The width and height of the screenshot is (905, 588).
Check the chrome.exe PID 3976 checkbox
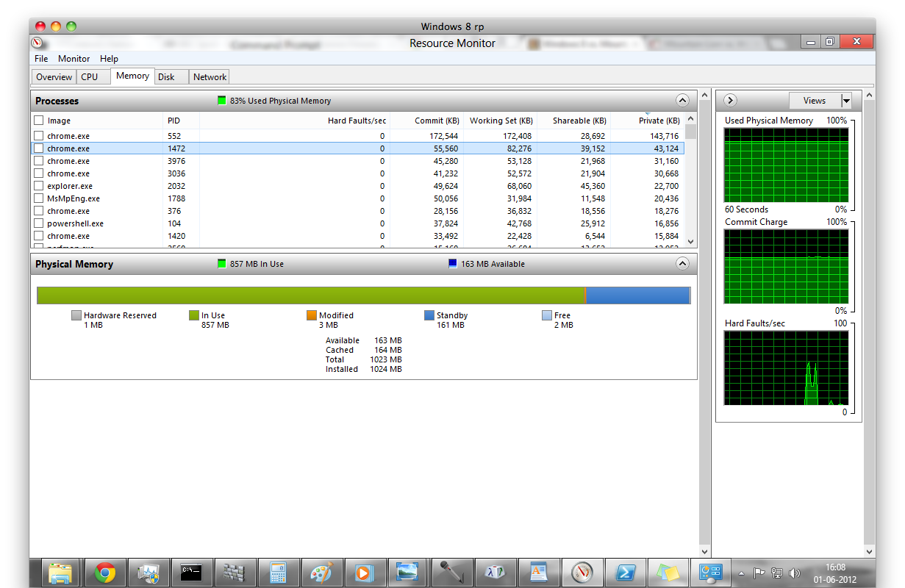click(39, 160)
